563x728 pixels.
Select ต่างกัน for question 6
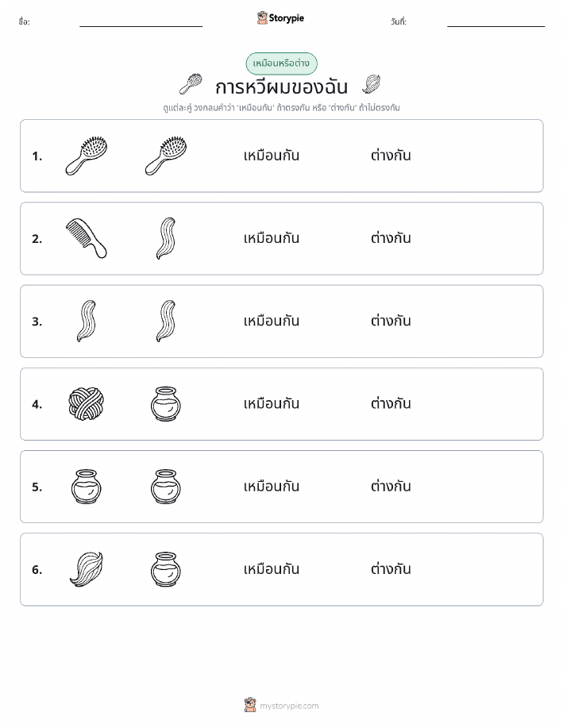(x=391, y=569)
